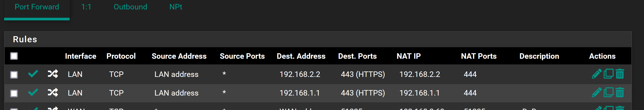The height and width of the screenshot is (110, 644).
Task: Edit the 192.168.1.1 rule with pencil icon
Action: [x=596, y=92]
